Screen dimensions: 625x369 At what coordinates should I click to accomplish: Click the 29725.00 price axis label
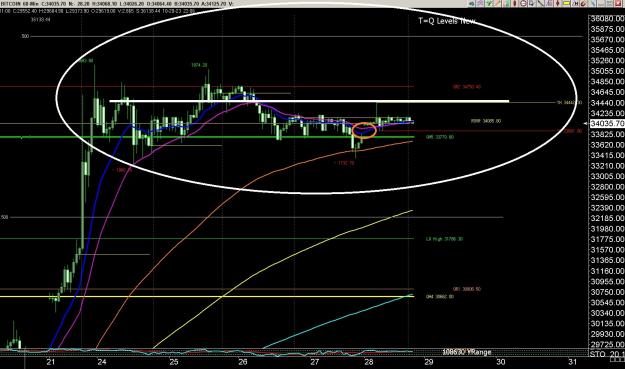point(607,344)
